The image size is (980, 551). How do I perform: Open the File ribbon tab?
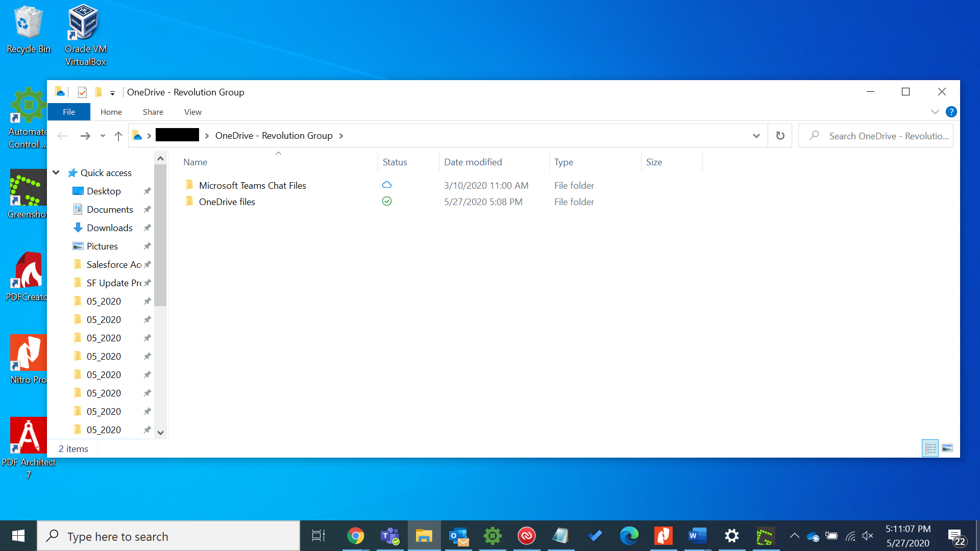(x=69, y=112)
